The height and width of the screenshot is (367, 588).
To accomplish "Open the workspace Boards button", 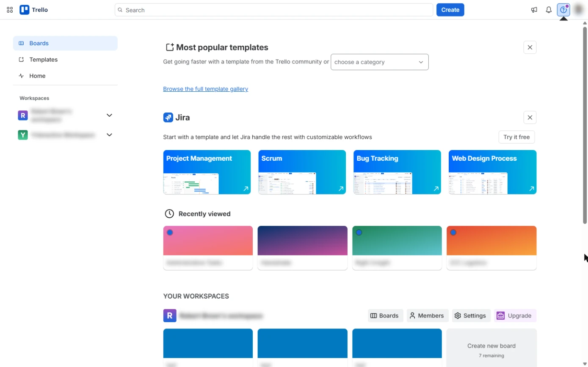I will pyautogui.click(x=385, y=315).
